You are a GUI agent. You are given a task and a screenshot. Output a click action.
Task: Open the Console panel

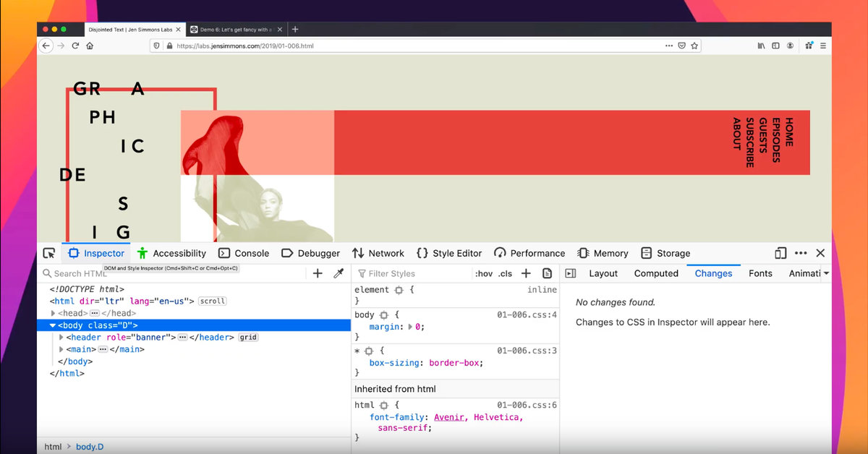[x=244, y=252]
